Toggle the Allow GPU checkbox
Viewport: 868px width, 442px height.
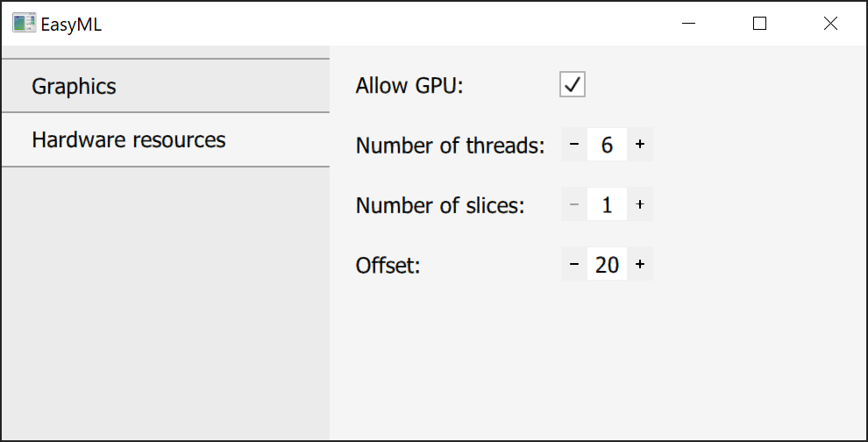click(x=573, y=85)
